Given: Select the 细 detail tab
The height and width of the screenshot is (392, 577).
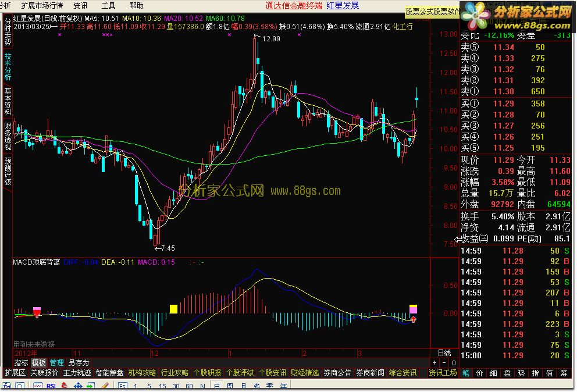Looking at the screenshot, I should point(493,373).
